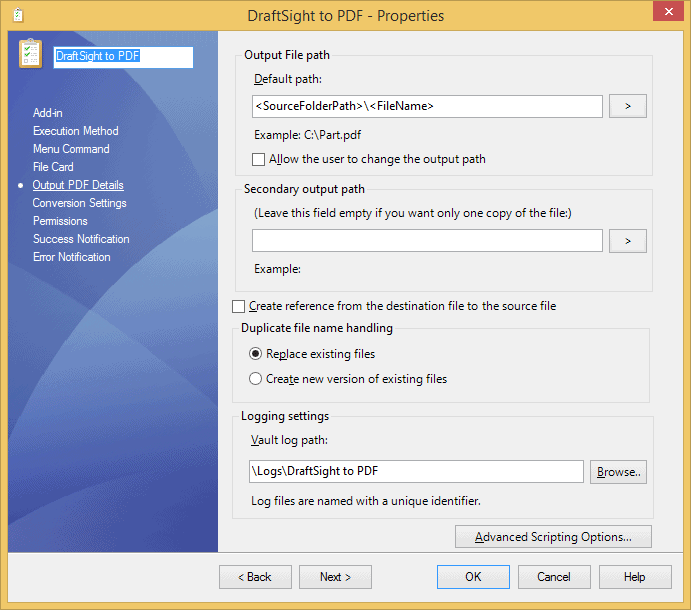
Task: Go back with the Back button
Action: point(255,577)
